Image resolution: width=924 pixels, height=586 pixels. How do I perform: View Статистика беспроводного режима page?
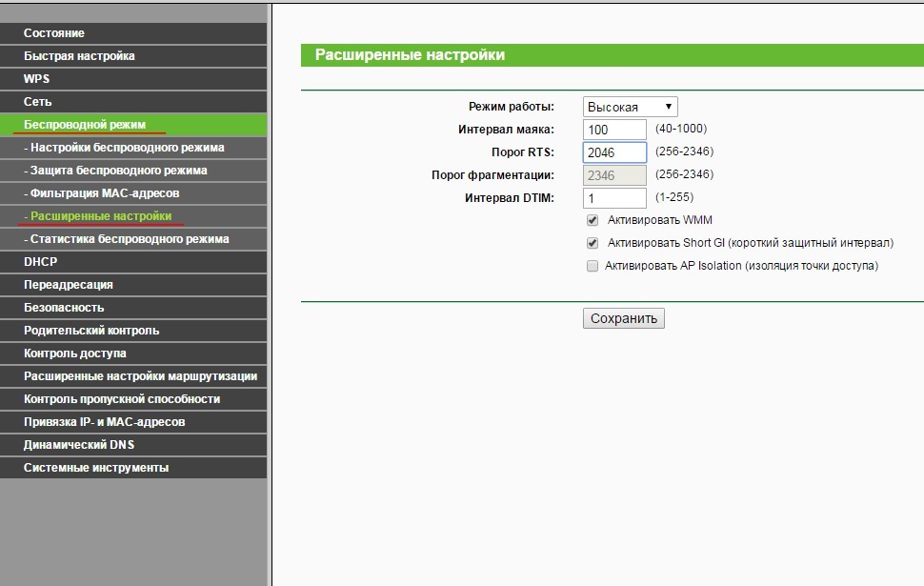coord(133,239)
